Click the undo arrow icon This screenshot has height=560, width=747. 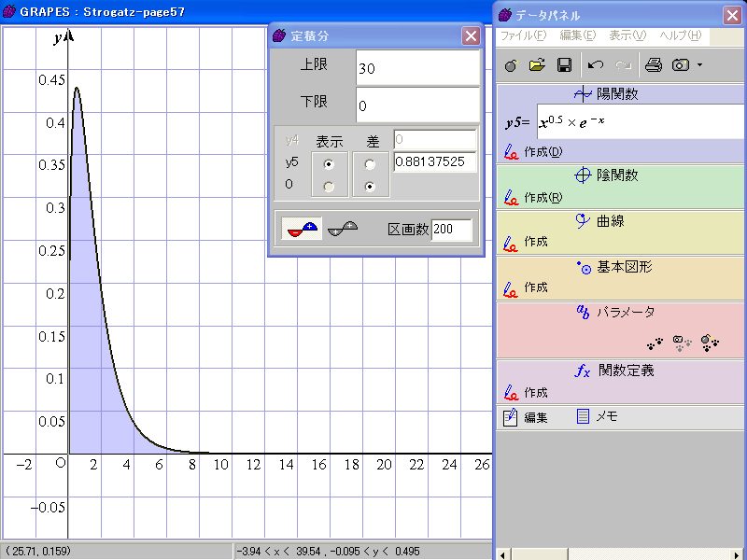[x=596, y=65]
